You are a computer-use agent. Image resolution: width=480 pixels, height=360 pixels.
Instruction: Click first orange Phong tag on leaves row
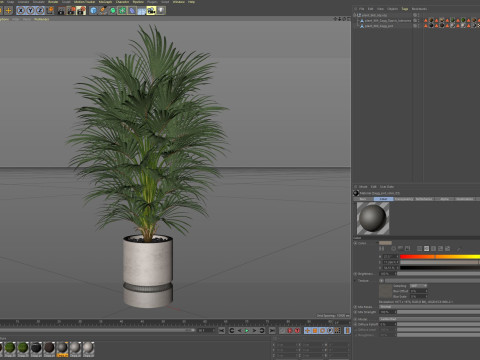pos(426,21)
